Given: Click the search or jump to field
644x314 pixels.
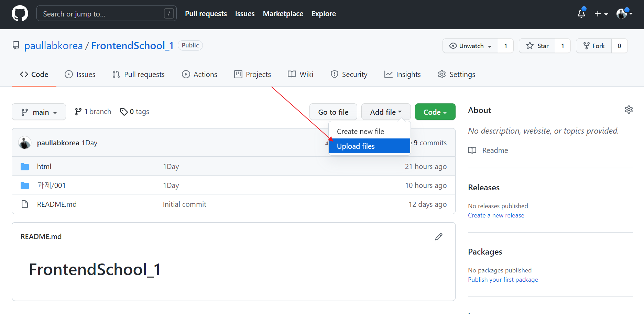Looking at the screenshot, I should (x=107, y=13).
